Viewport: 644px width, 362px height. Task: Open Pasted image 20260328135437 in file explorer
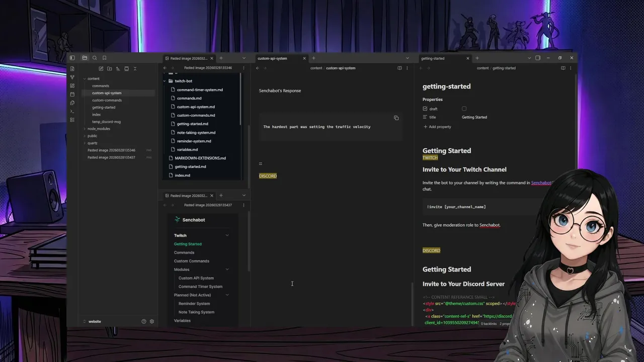click(111, 157)
